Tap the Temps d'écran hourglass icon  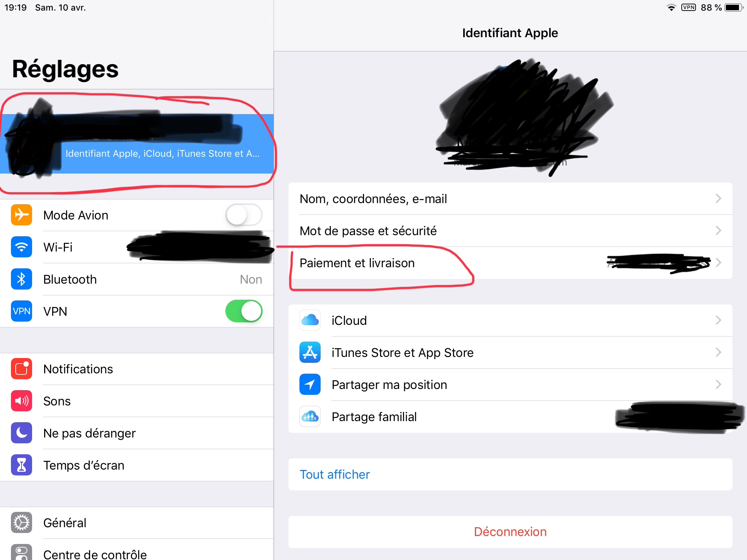(x=22, y=465)
